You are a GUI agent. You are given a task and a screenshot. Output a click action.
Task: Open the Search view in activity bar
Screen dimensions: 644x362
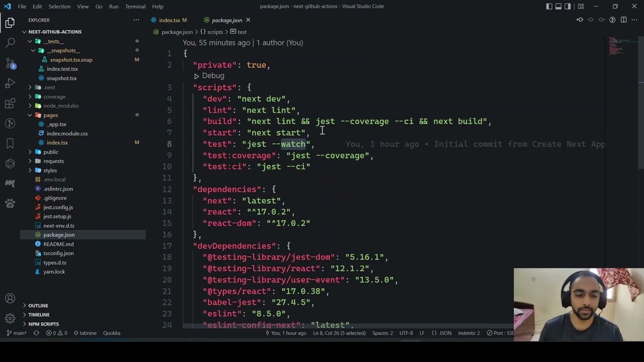[10, 43]
